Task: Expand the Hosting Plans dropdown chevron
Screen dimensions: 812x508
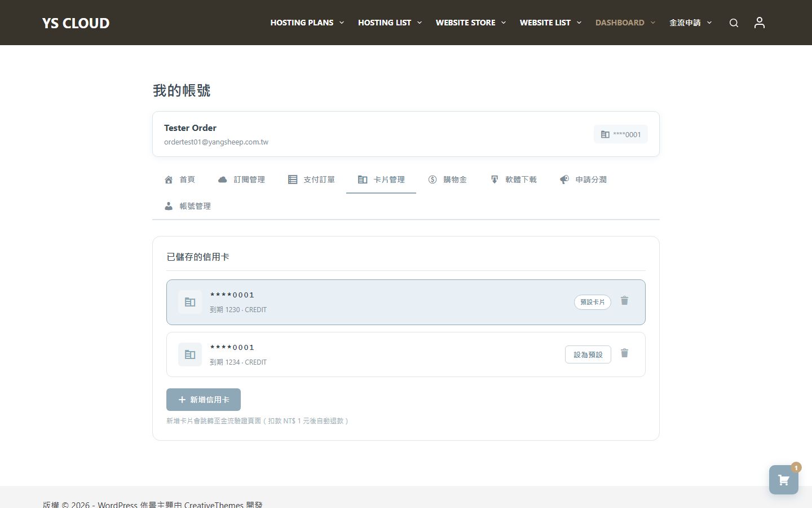Action: tap(342, 23)
